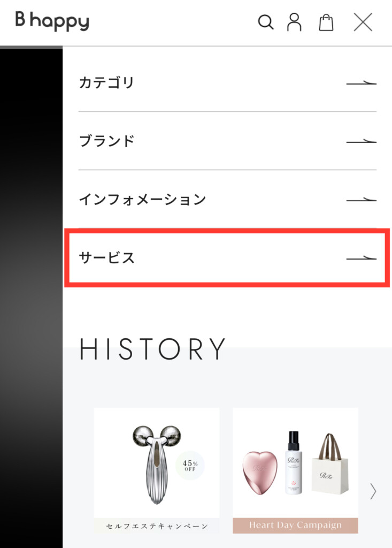Image resolution: width=392 pixels, height=548 pixels.
Task: Click the B happy logo
Action: [x=52, y=21]
